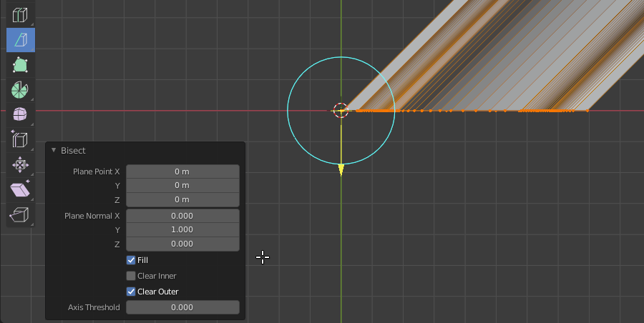Click the active Bisect tool icon
644x323 pixels.
click(20, 40)
